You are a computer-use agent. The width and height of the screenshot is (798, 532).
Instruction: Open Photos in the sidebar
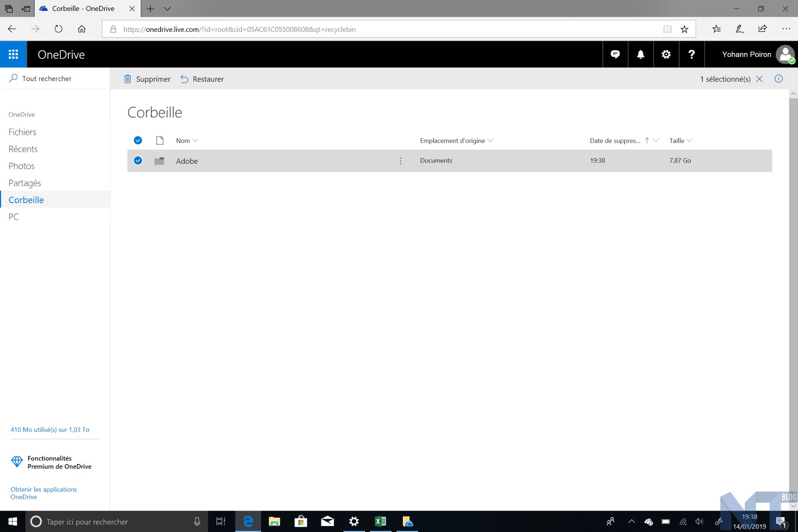click(21, 166)
